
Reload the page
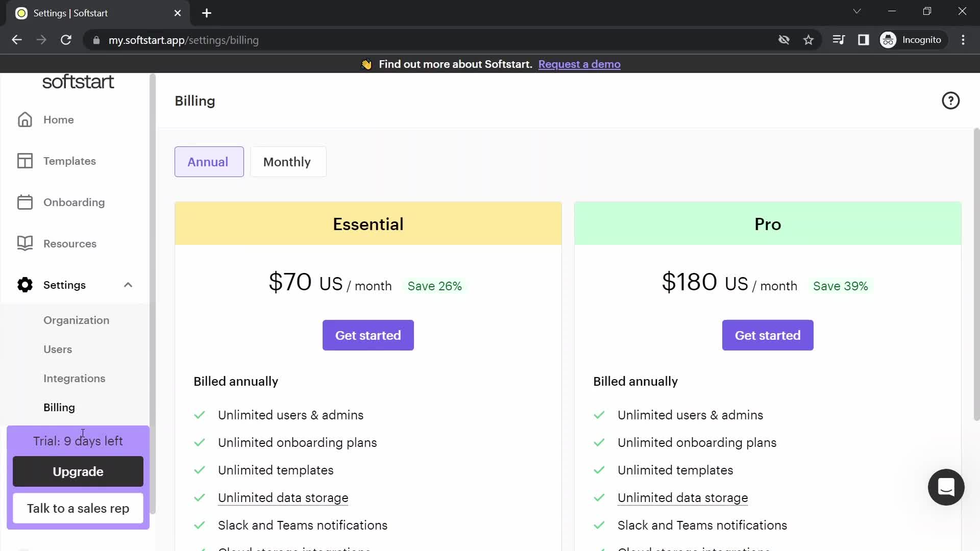coord(66,40)
